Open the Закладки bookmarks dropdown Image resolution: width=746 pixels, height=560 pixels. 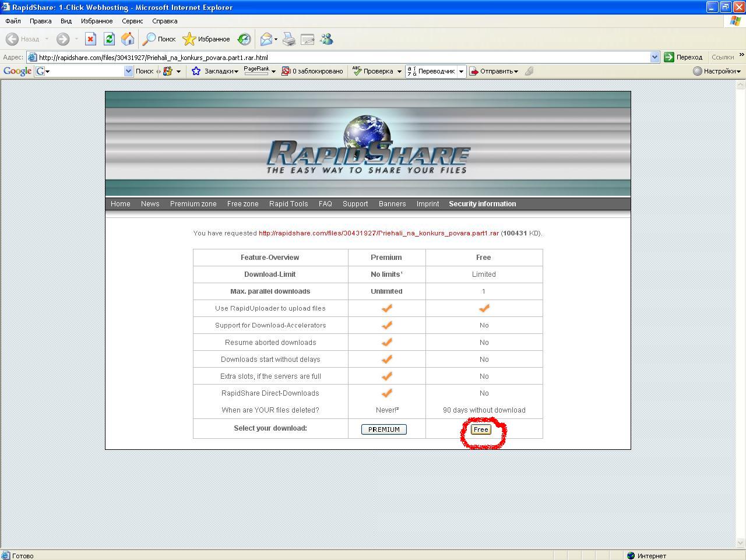click(x=215, y=71)
